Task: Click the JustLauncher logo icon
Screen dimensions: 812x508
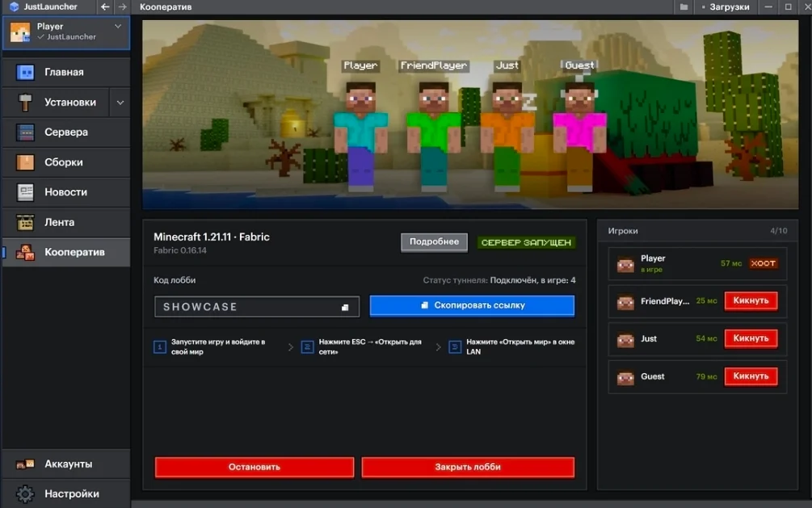Action: [x=15, y=6]
